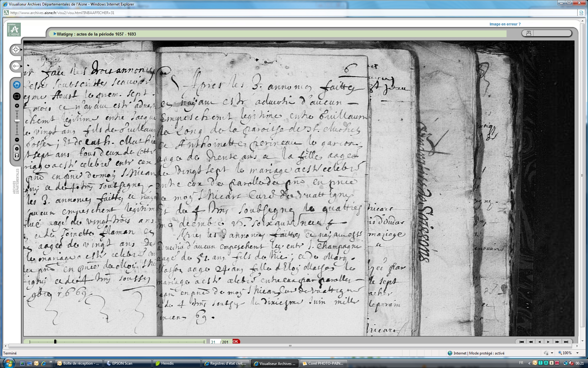Screen dimensions: 588x368
Task: Go to the first page
Action: coord(522,342)
